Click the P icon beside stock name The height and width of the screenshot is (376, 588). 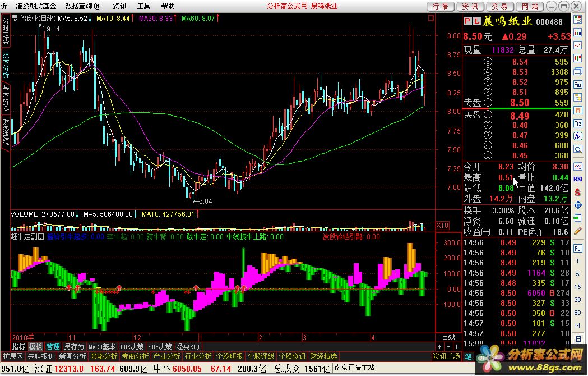(x=467, y=21)
